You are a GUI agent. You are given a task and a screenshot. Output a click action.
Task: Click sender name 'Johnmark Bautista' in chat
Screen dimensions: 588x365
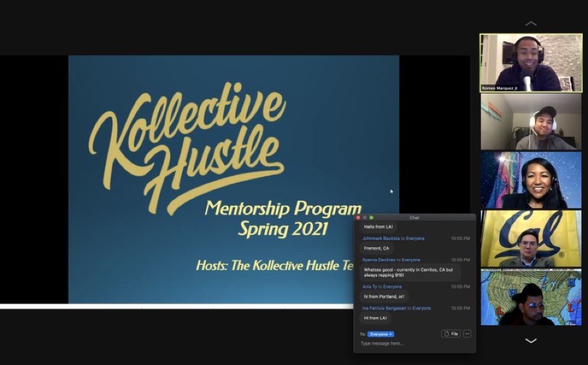coord(381,239)
